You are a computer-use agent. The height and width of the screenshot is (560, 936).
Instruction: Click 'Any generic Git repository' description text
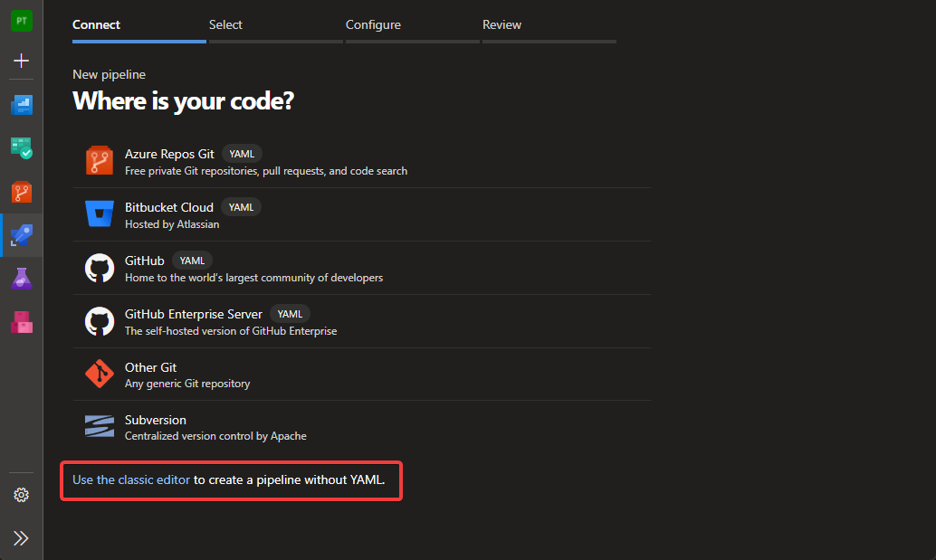pos(187,384)
